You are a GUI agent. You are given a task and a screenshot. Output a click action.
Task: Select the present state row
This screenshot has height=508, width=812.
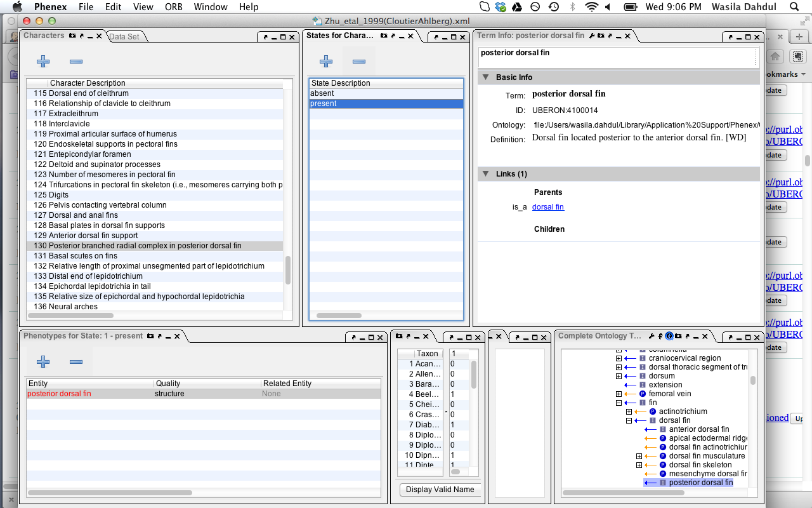tap(386, 104)
